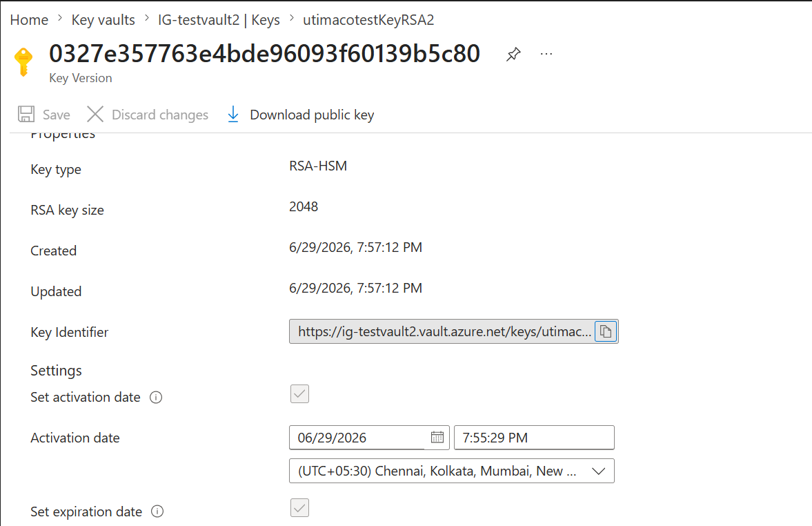Screen dimensions: 812x526
Task: Open the activation date calendar picker
Action: (437, 438)
